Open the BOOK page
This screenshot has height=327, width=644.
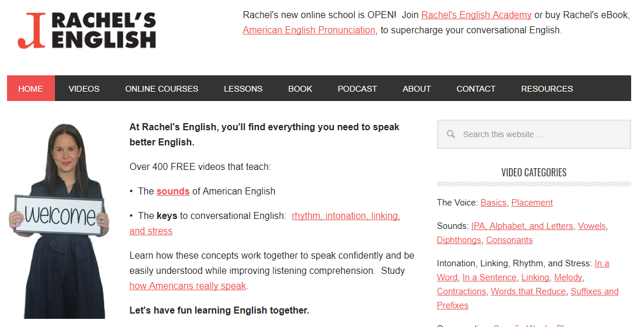(x=300, y=89)
